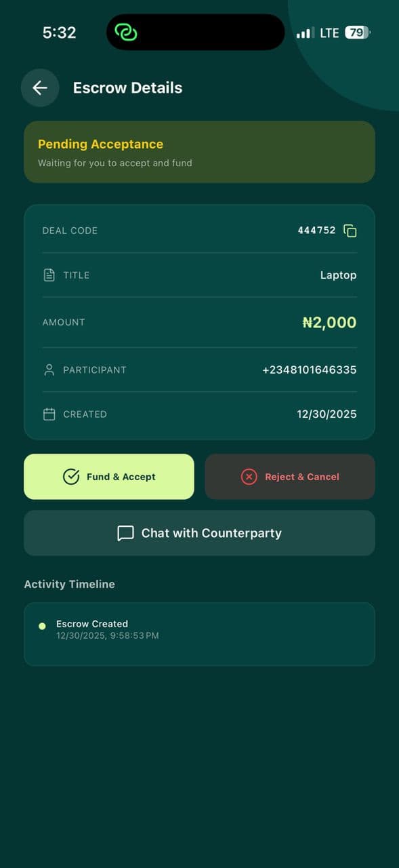Tap the checkmark icon on Fund & Accept

click(x=70, y=477)
